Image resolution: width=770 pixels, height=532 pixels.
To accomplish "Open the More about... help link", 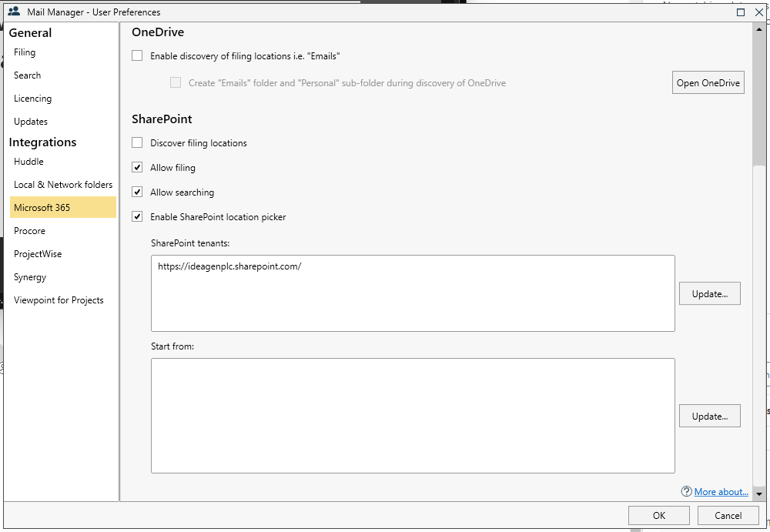I will click(721, 492).
